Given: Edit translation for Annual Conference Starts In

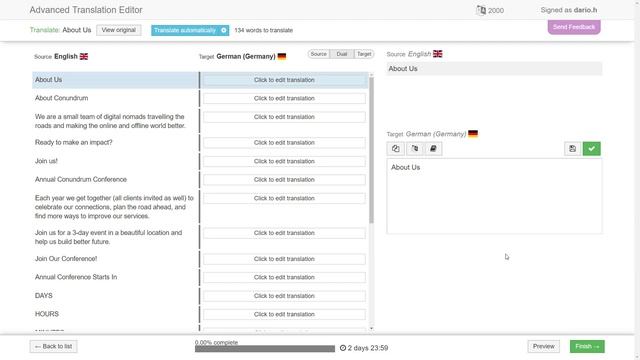Looking at the screenshot, I should 284,277.
